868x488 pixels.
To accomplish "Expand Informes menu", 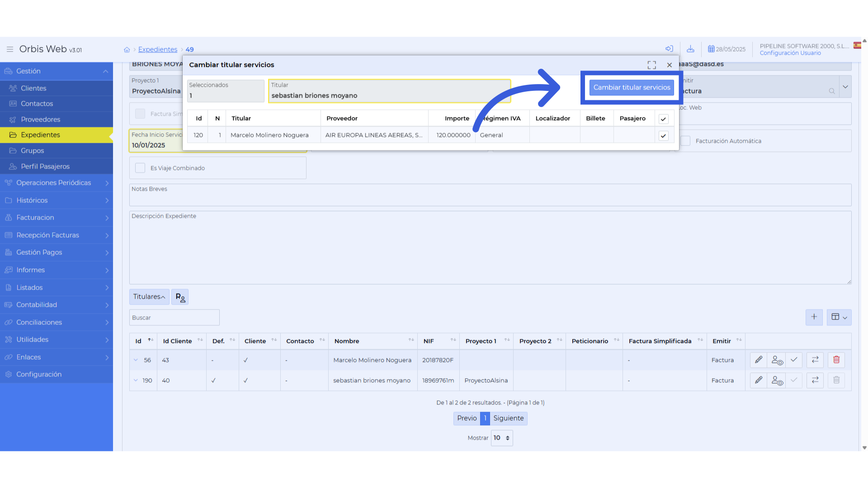I will (x=57, y=270).
